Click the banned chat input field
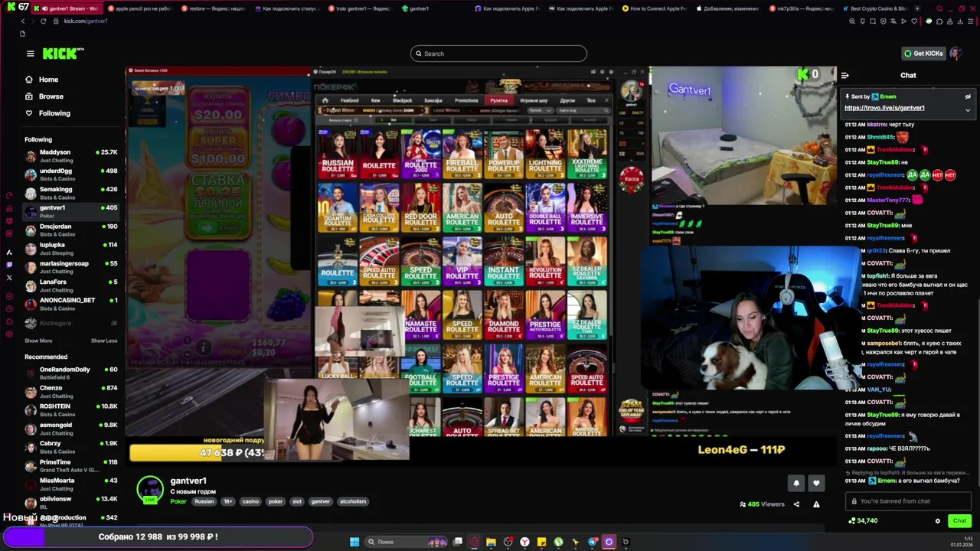The image size is (980, 551). [x=908, y=501]
